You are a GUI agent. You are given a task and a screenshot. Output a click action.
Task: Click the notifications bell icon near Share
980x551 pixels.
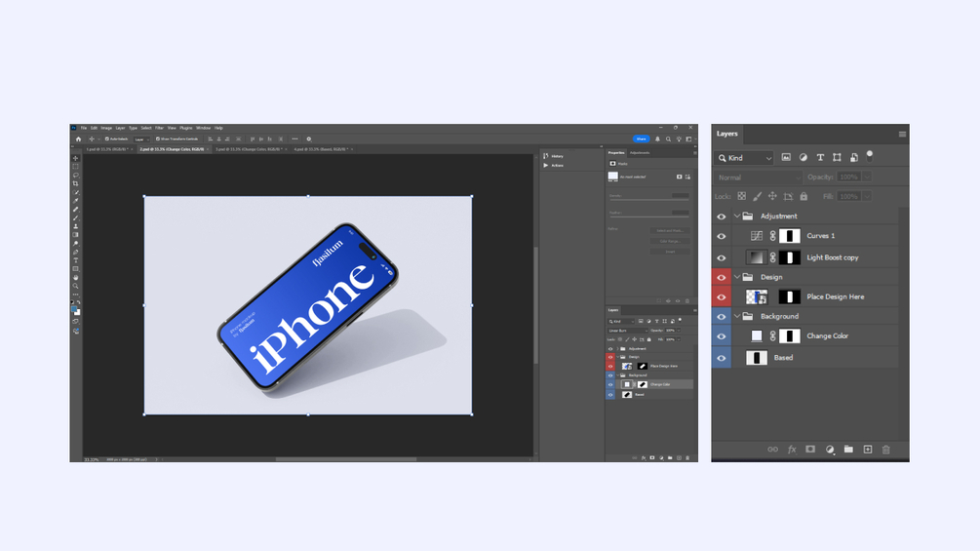657,139
